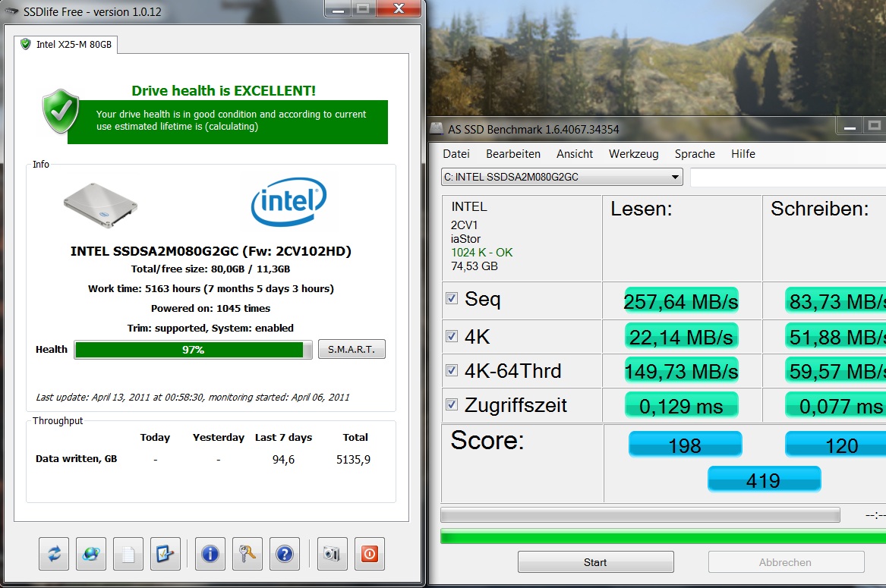Click the Start button in AS SSD

tap(595, 562)
